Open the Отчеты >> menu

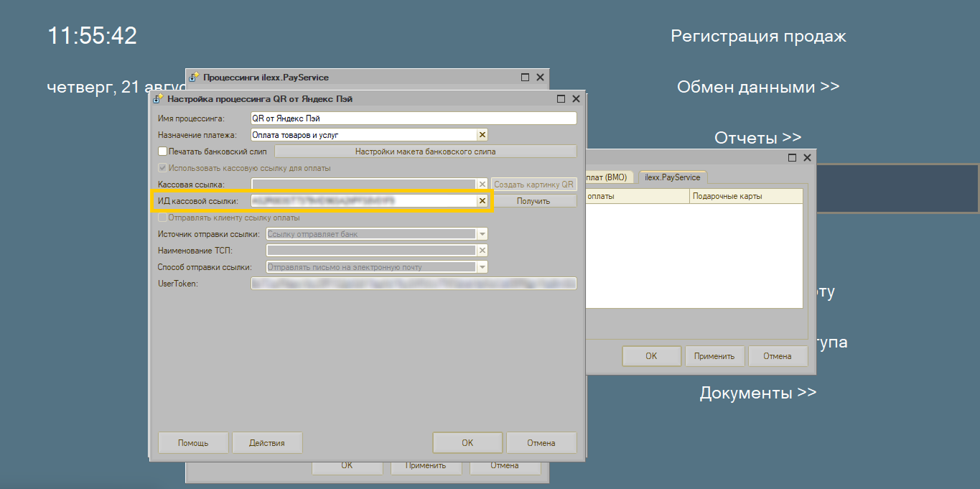pyautogui.click(x=758, y=138)
